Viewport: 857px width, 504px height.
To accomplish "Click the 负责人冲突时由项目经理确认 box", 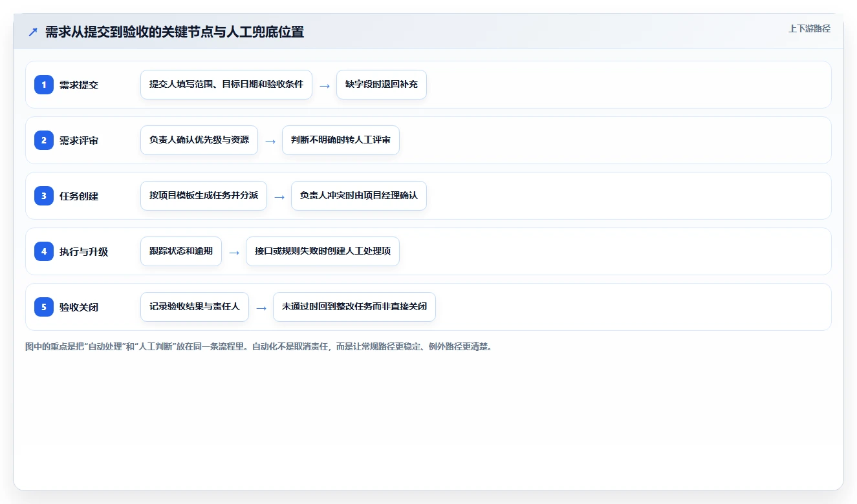I will point(359,196).
